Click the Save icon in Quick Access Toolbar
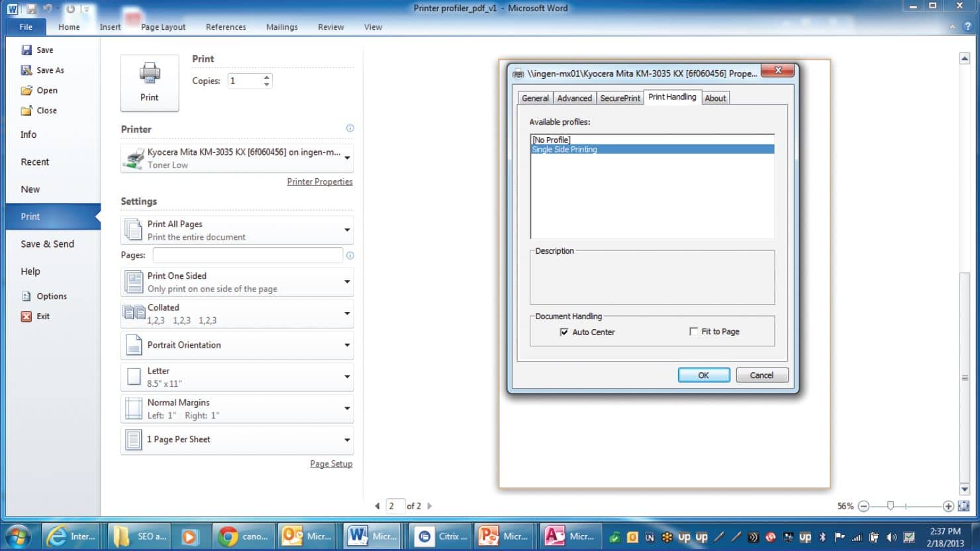Image resolution: width=980 pixels, height=551 pixels. (31, 9)
